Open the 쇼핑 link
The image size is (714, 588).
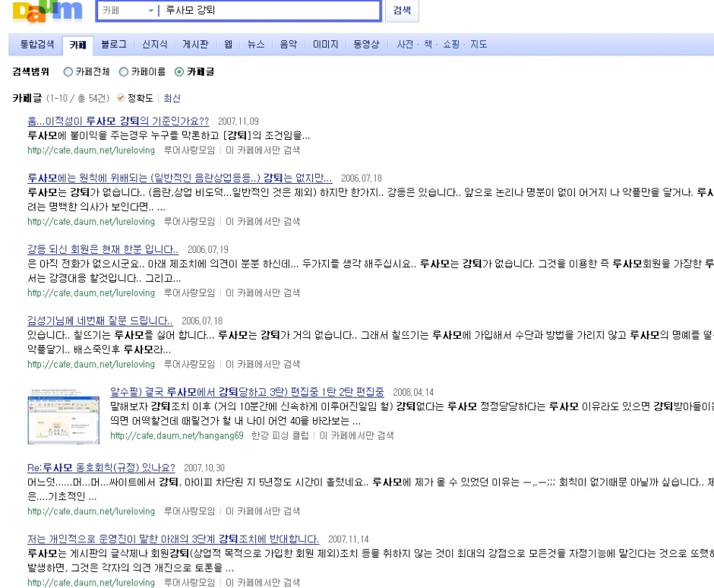pos(451,44)
